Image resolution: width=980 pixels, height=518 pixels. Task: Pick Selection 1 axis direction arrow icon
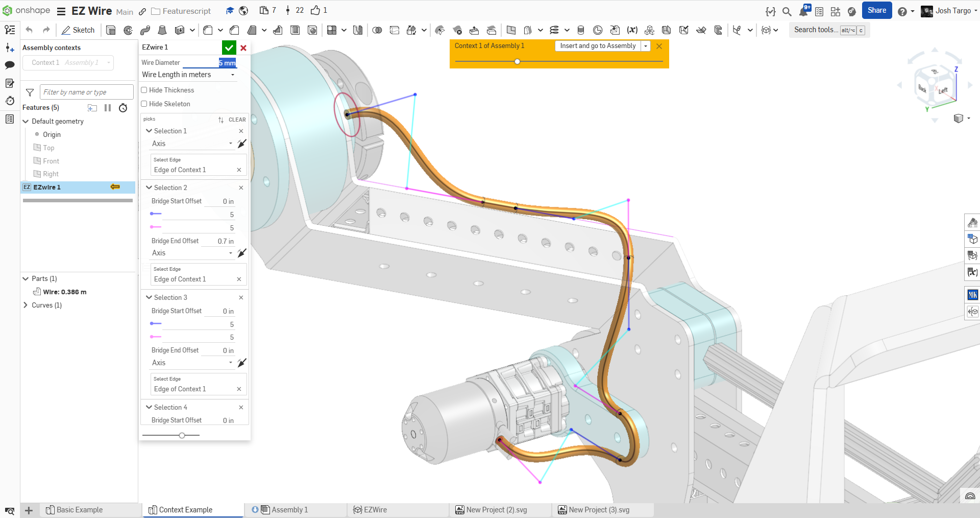coord(242,144)
